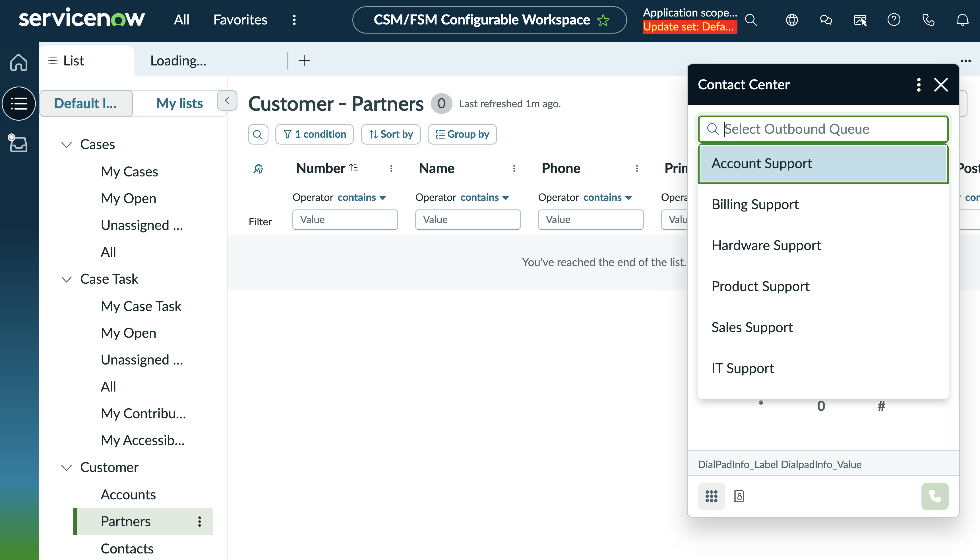Open Contact Center more options menu
Screen dimensions: 980x560
[919, 85]
